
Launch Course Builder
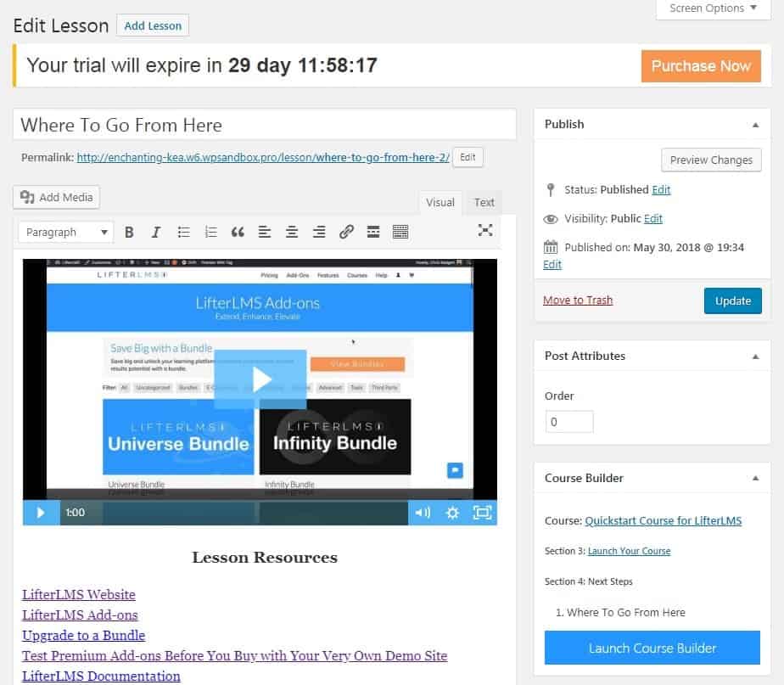tap(652, 648)
